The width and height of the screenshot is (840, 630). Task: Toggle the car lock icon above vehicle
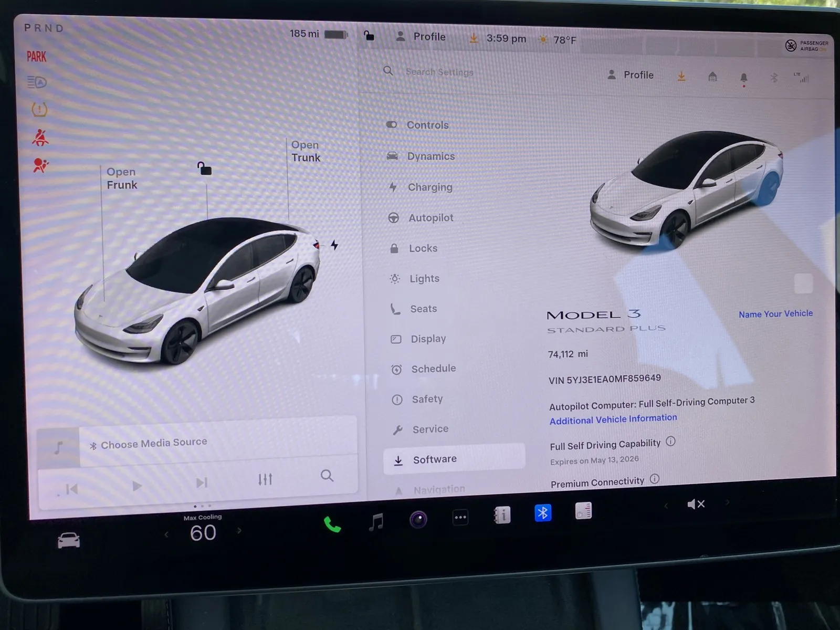coord(204,169)
